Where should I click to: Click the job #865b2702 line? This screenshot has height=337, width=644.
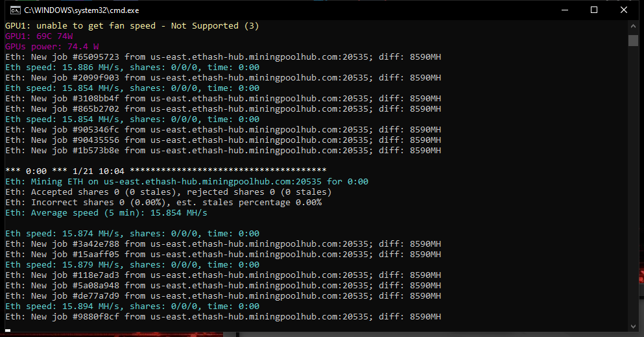tap(223, 109)
